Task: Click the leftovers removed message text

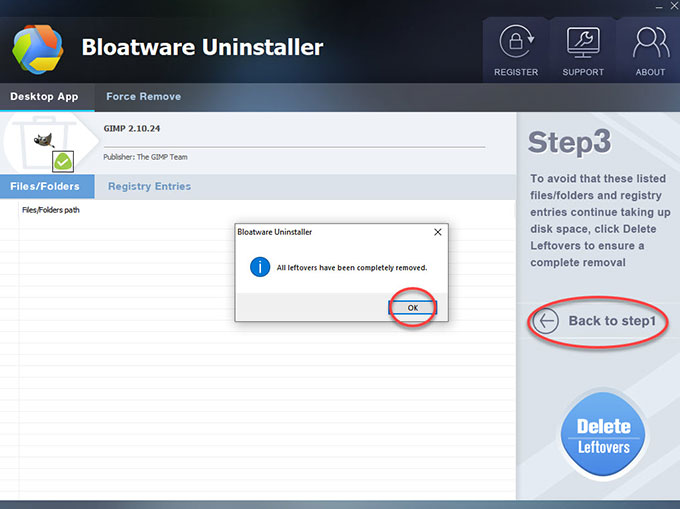Action: click(x=352, y=268)
